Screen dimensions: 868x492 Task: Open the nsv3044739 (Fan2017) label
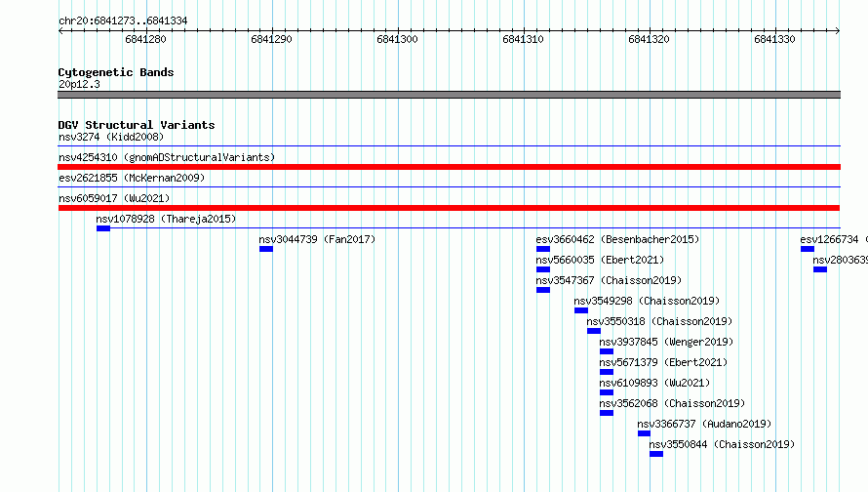[x=317, y=239]
